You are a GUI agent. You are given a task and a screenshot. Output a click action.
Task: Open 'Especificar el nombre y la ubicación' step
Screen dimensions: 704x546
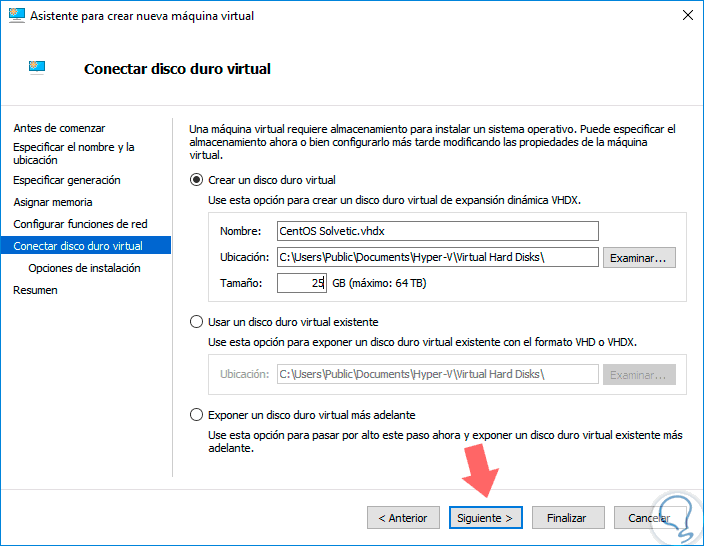[73, 153]
